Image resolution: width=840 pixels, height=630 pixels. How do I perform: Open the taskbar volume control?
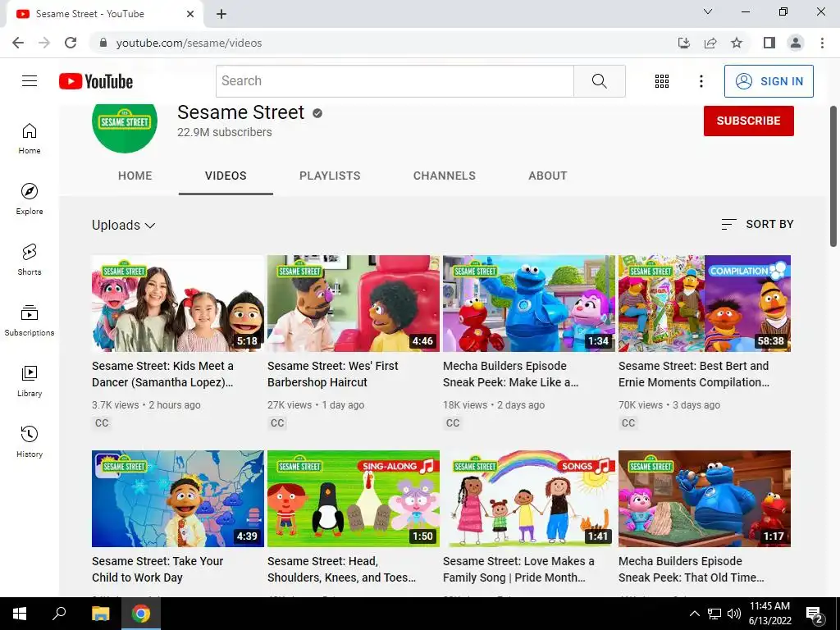coord(734,614)
